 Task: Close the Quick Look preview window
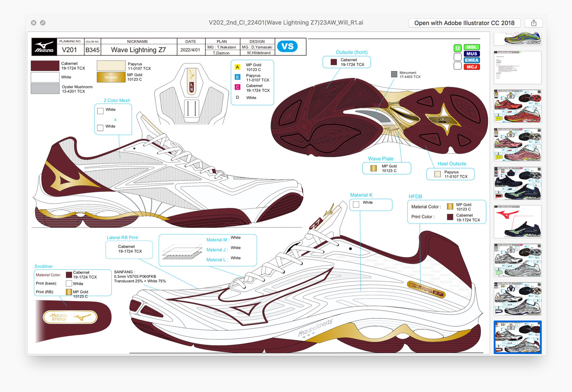tap(34, 23)
